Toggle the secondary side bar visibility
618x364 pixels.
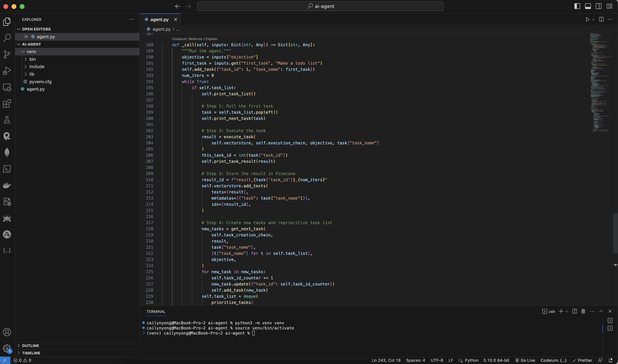coord(599,6)
